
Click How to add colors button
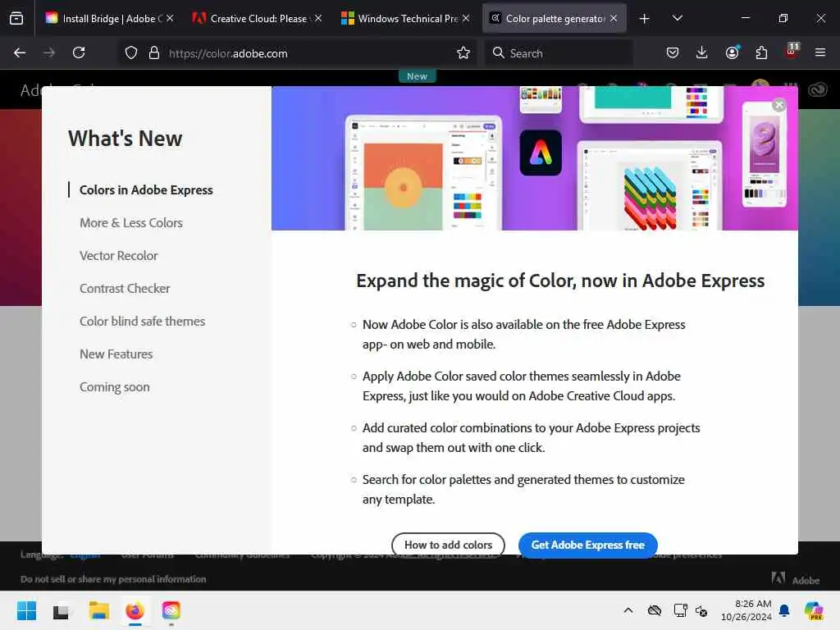tap(448, 545)
